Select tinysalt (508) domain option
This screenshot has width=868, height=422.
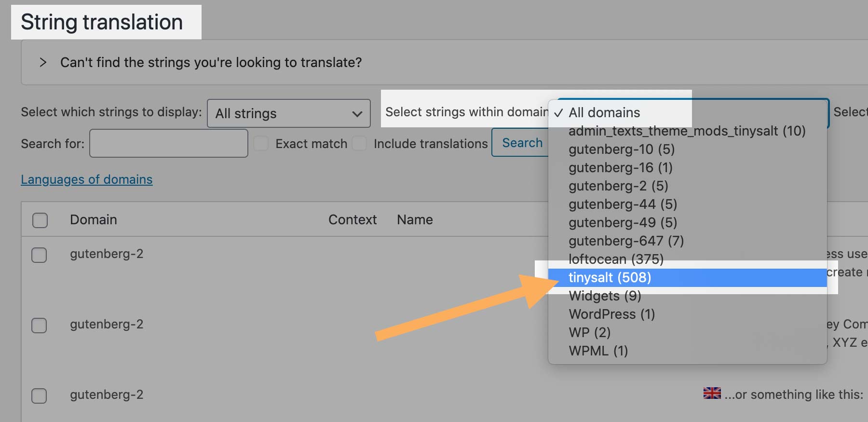click(x=688, y=277)
